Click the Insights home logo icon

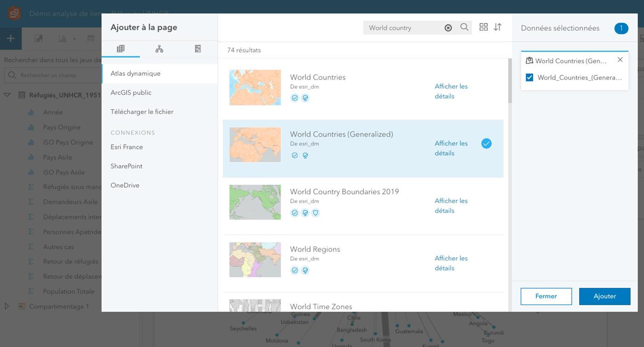(14, 13)
